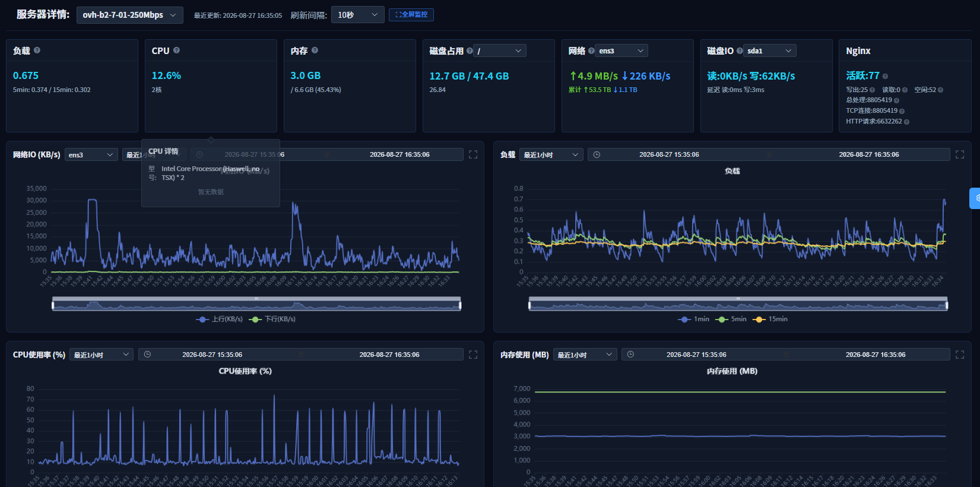Open the 内存 card help icon

click(315, 50)
